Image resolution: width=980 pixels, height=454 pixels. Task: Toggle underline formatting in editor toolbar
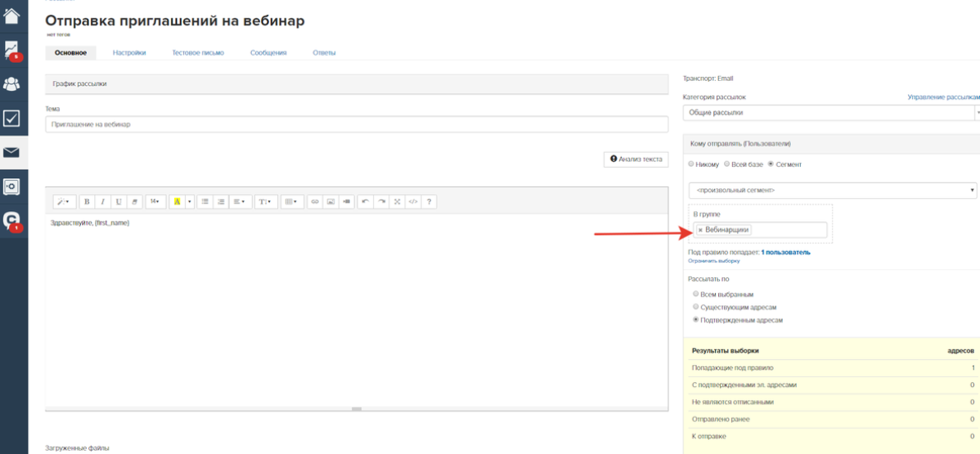(x=118, y=202)
